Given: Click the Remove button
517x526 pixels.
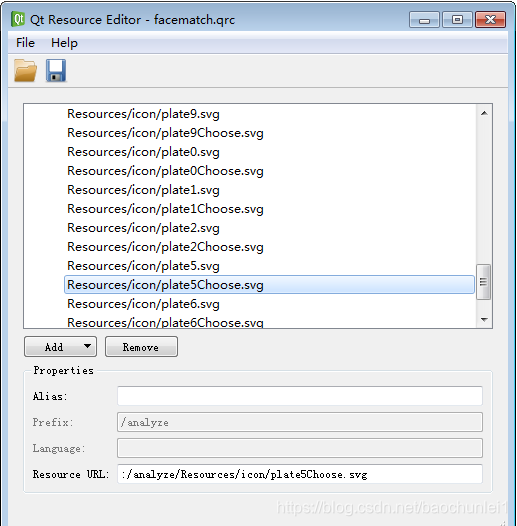Looking at the screenshot, I should [141, 347].
